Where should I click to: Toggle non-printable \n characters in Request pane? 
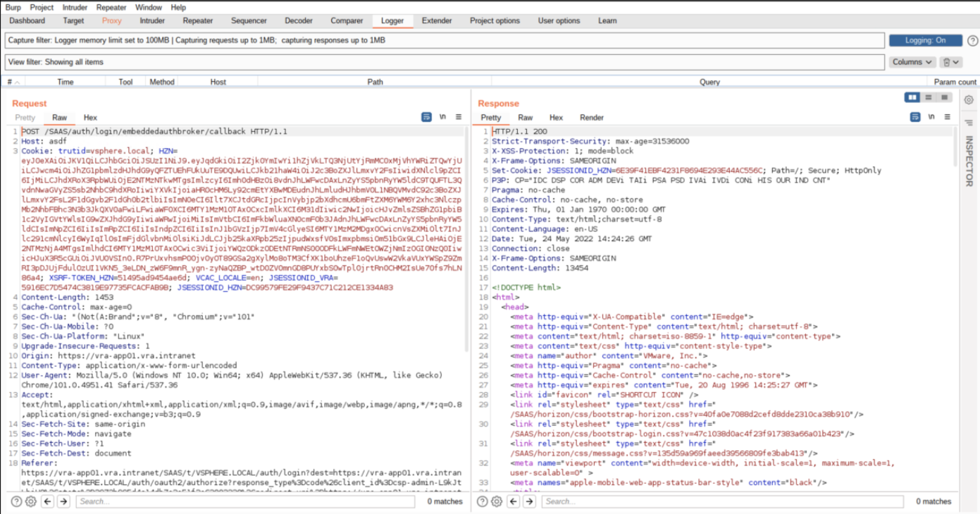tap(442, 117)
